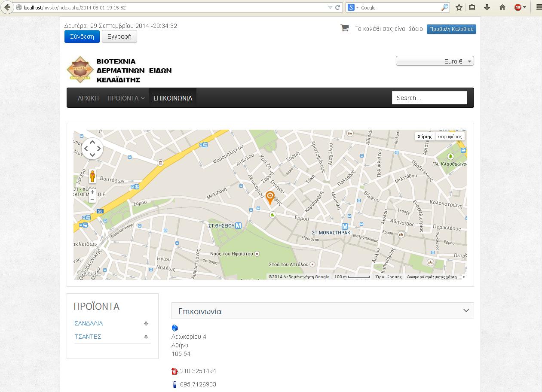Click the mobile phone icon
542x392 pixels.
point(175,384)
